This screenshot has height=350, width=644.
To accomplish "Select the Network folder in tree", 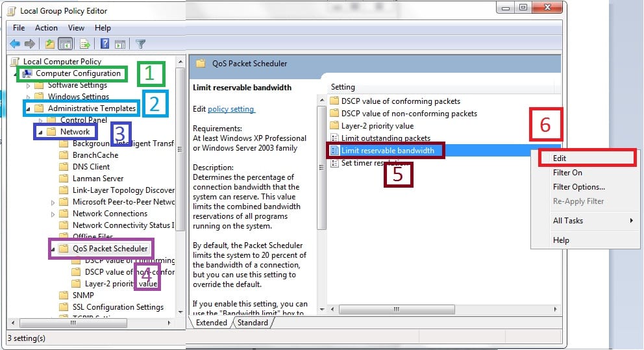I will (x=75, y=131).
